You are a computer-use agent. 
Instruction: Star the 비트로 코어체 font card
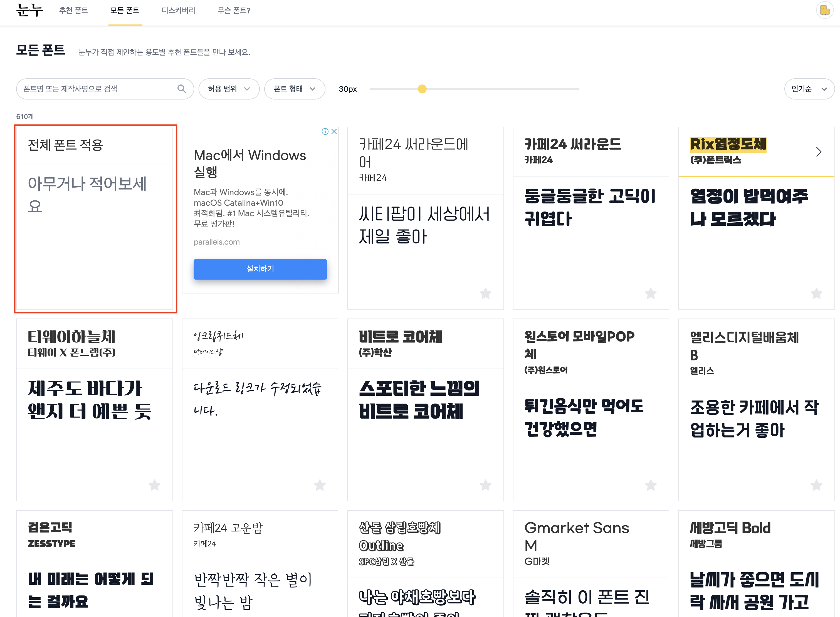486,485
